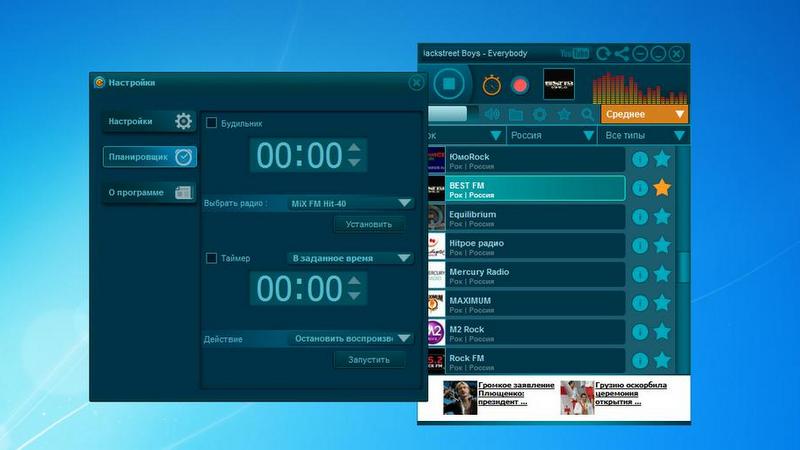Remove BEST FM from favorites with the orange star
Image resolution: width=800 pixels, height=450 pixels.
662,187
